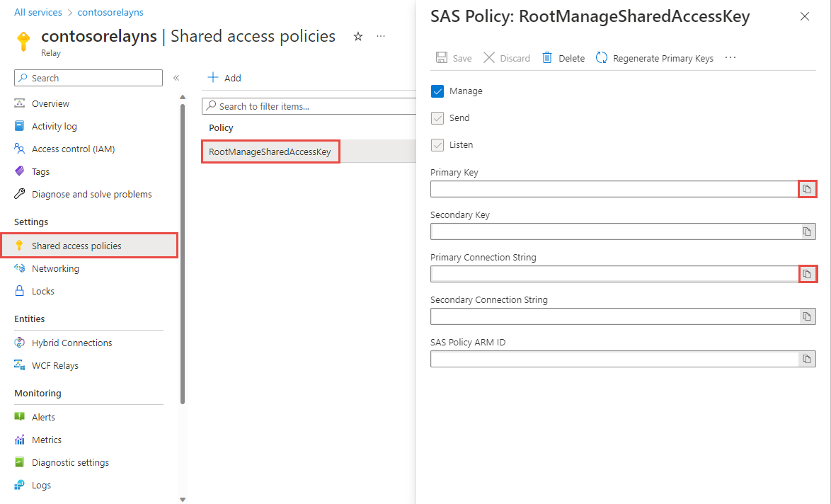Image resolution: width=831 pixels, height=504 pixels.
Task: Star contosorelayns as a favorite
Action: coord(357,36)
